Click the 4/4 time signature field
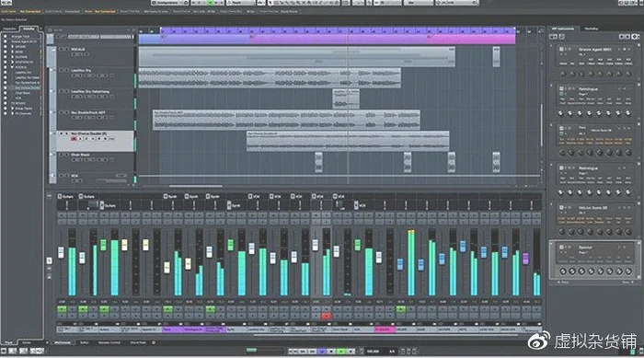 click(392, 352)
